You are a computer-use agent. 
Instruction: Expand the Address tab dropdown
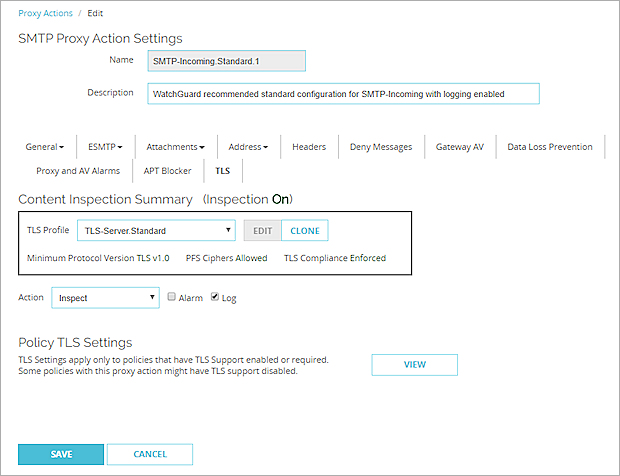point(248,147)
